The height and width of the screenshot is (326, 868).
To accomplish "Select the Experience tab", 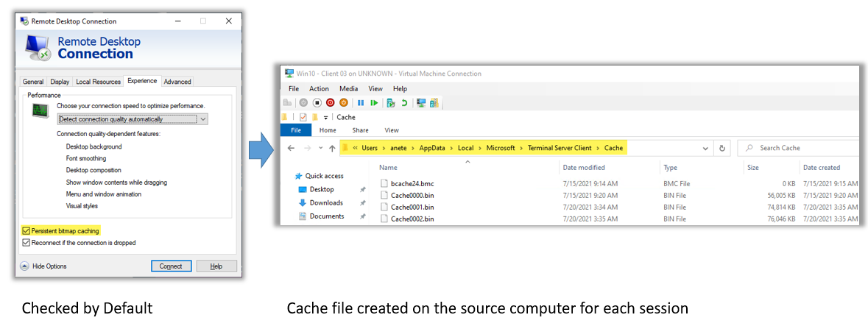I will point(142,81).
